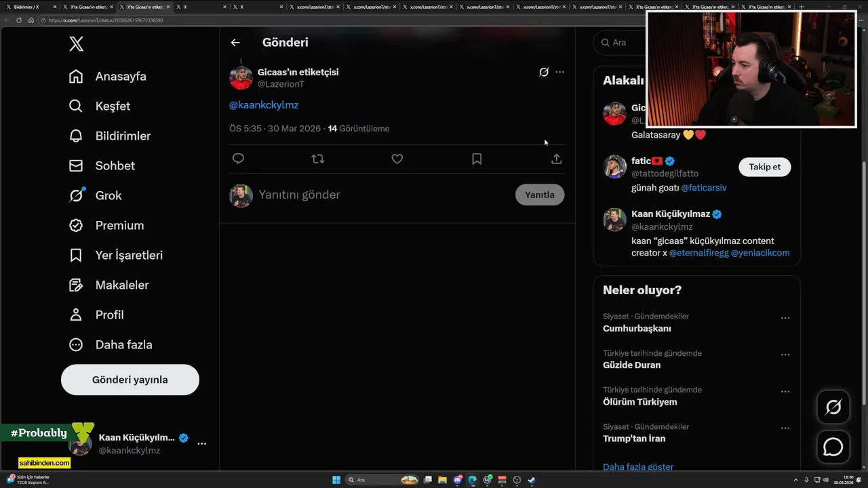The height and width of the screenshot is (488, 868).
Task: Open Keşfet explore page
Action: click(x=100, y=106)
